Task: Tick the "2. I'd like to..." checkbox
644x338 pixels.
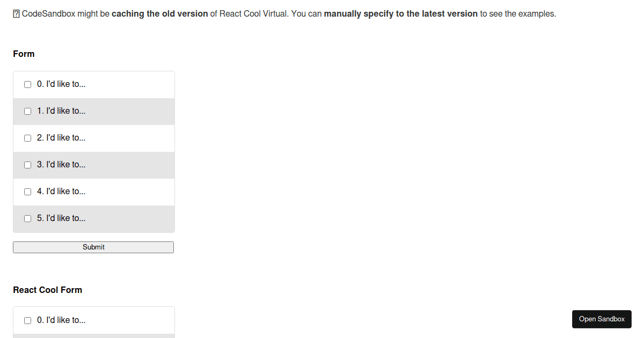Action: (27, 138)
